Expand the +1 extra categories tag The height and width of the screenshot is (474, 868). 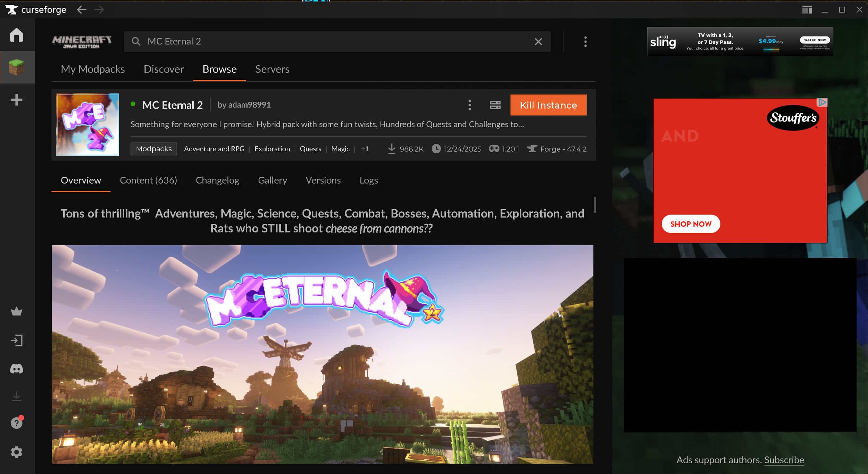click(365, 149)
